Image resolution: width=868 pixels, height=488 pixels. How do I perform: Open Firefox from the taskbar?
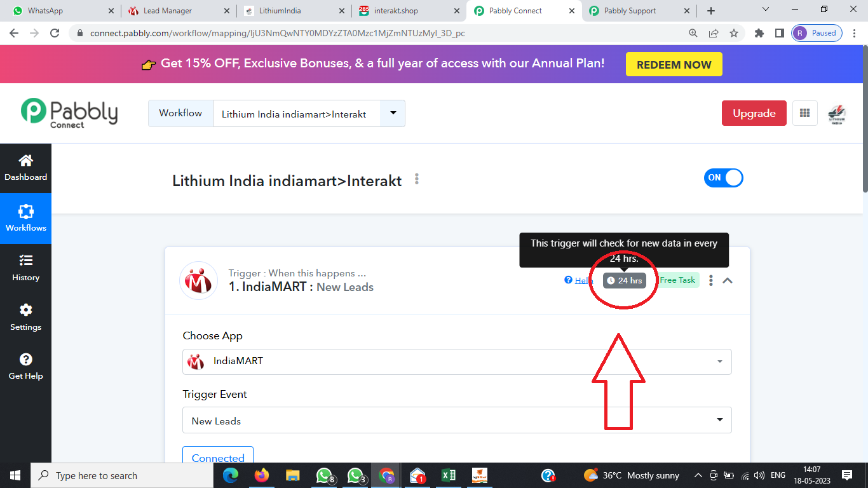click(x=261, y=475)
